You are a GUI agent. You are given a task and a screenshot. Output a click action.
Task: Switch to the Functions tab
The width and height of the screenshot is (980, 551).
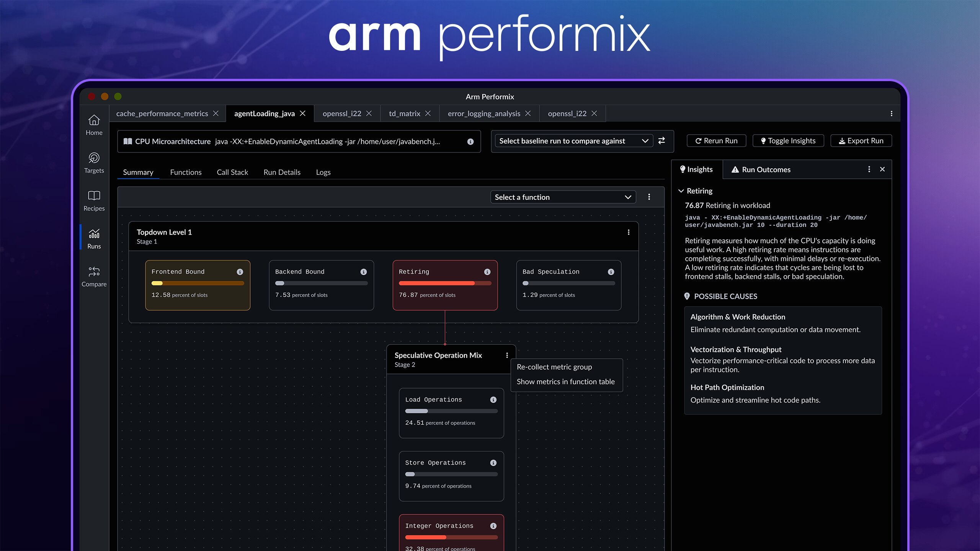pos(186,172)
